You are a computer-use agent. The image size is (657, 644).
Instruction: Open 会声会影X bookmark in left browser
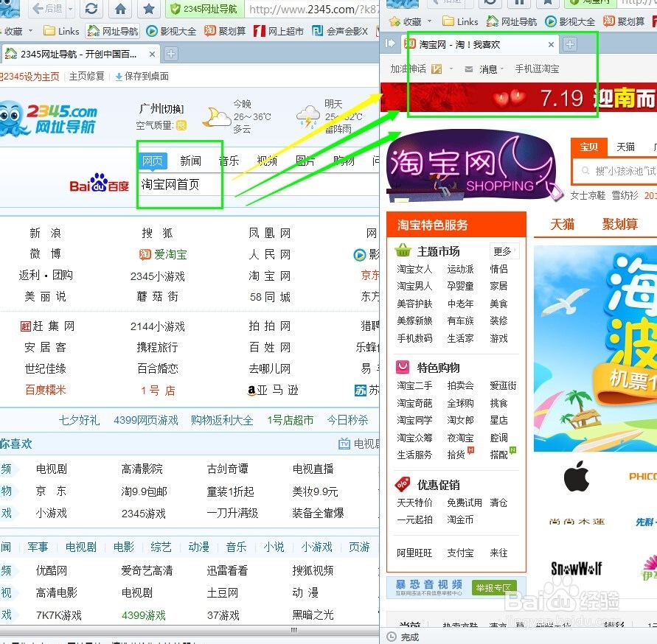(341, 32)
